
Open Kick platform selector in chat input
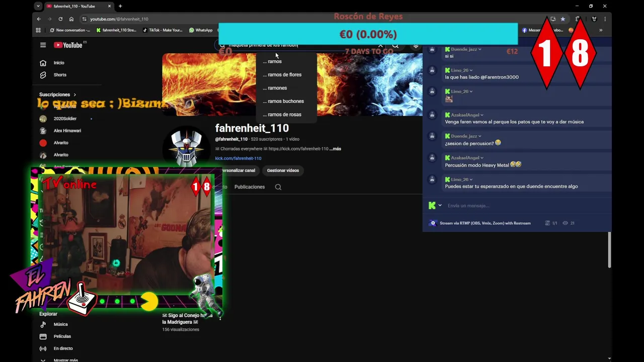[435, 206]
